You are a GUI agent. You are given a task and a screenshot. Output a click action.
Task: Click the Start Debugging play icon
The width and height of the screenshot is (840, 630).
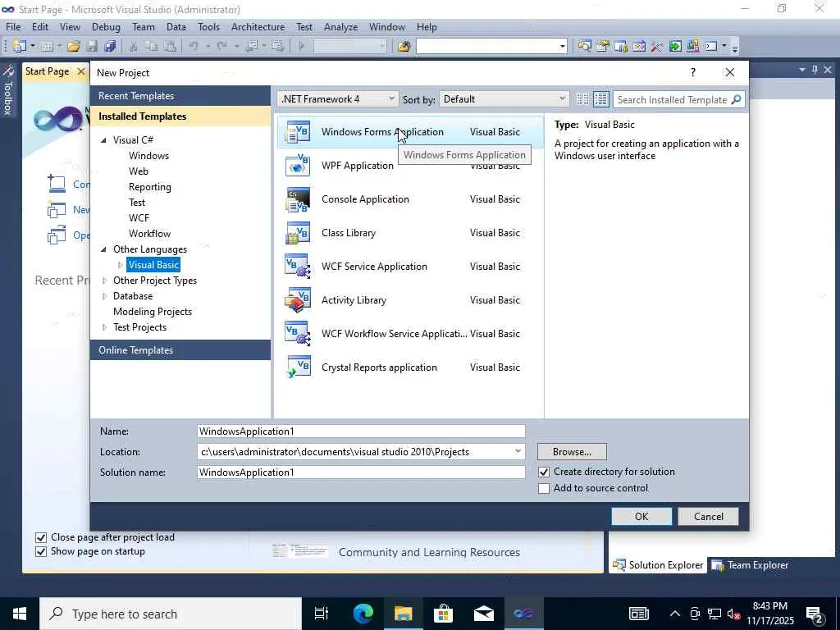[302, 46]
